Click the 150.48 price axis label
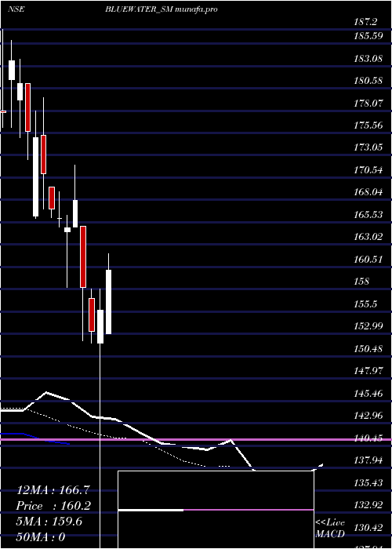Viewport: 392px width, 549px height. point(368,348)
